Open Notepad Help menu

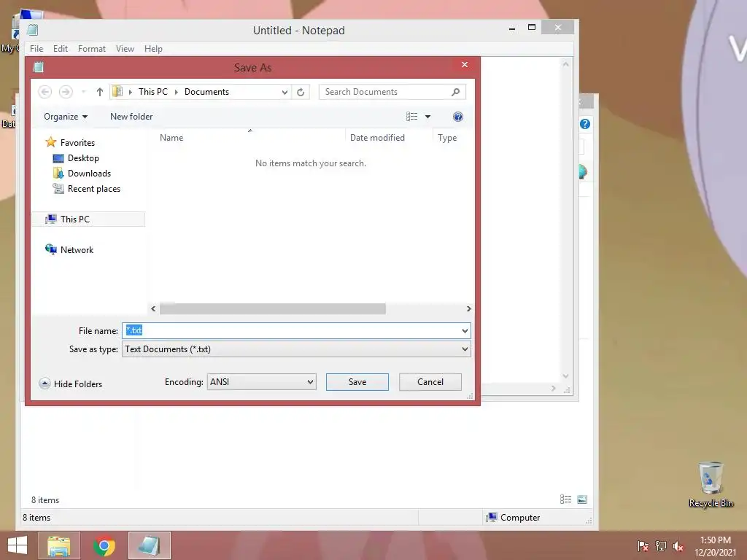tap(153, 49)
